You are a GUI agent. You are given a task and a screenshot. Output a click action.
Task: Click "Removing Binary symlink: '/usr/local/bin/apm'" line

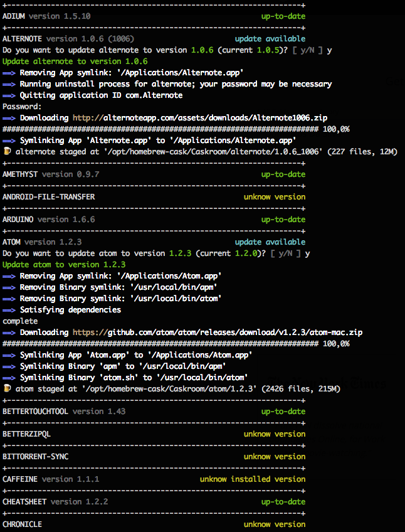(110, 287)
